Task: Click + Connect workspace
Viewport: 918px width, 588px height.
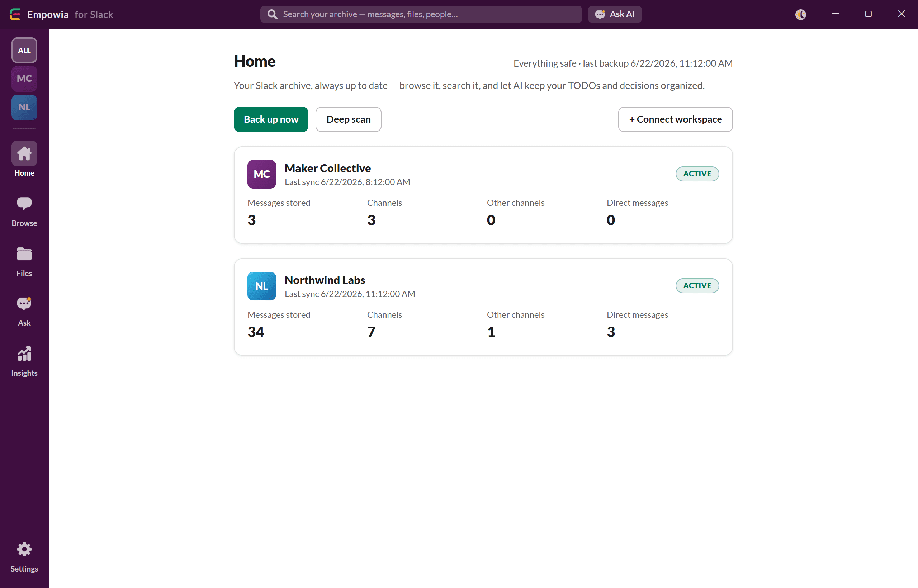Action: (675, 119)
